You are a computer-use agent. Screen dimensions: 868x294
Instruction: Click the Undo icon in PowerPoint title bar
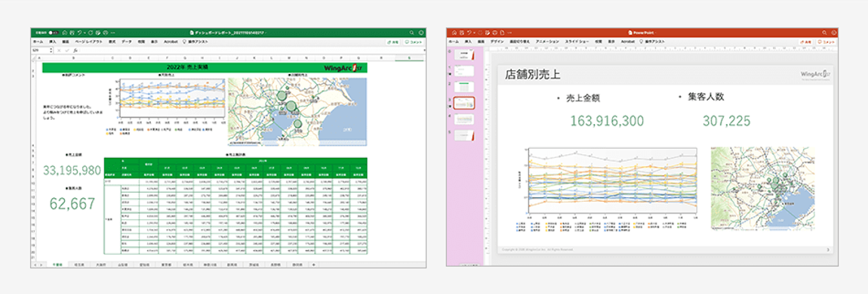pos(469,32)
